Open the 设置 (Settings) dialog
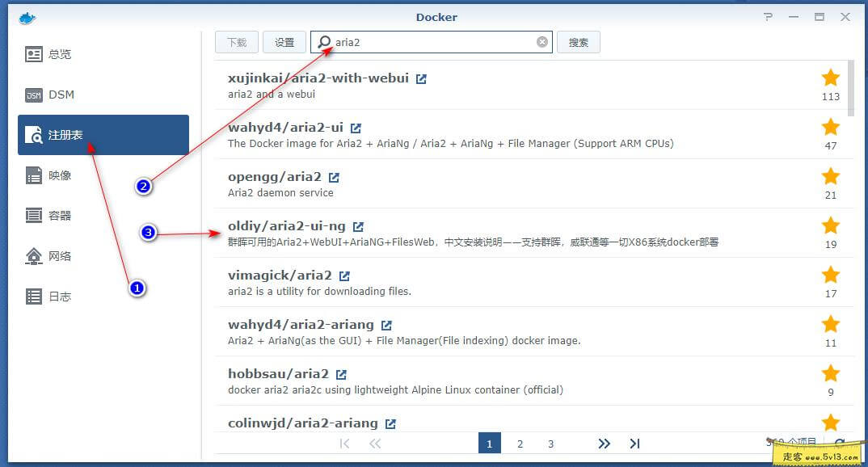This screenshot has width=868, height=467. tap(284, 42)
